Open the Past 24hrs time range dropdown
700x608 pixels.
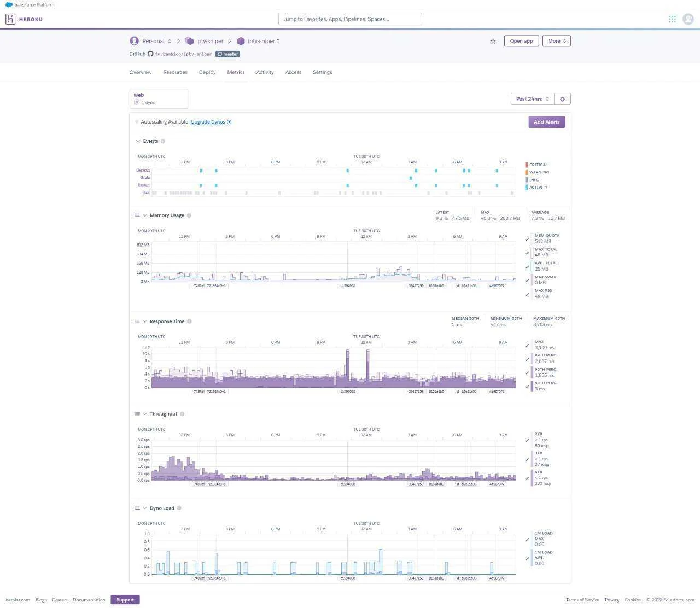pyautogui.click(x=532, y=99)
